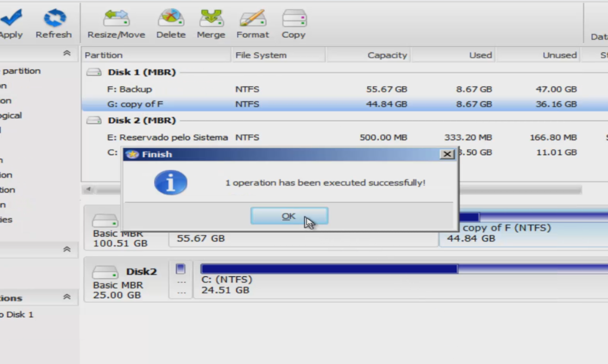The height and width of the screenshot is (364, 608).
Task: Select the Disk 2 (MBR) group row
Action: click(345, 120)
